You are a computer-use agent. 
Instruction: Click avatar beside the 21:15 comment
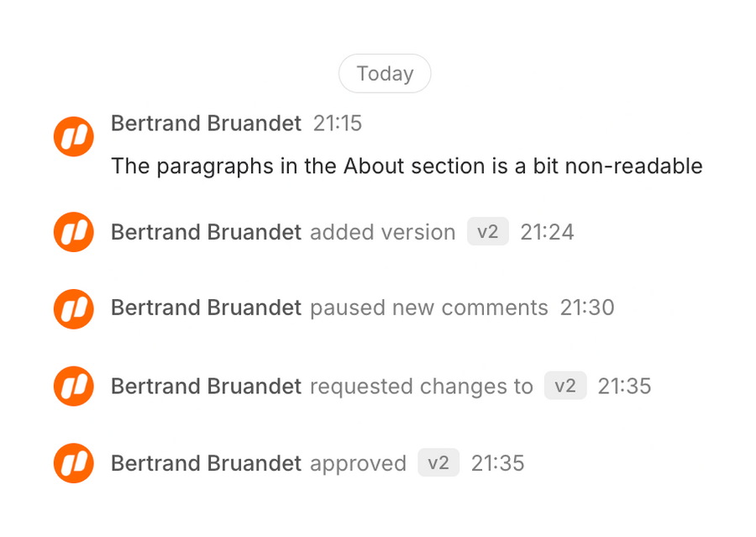point(74,136)
